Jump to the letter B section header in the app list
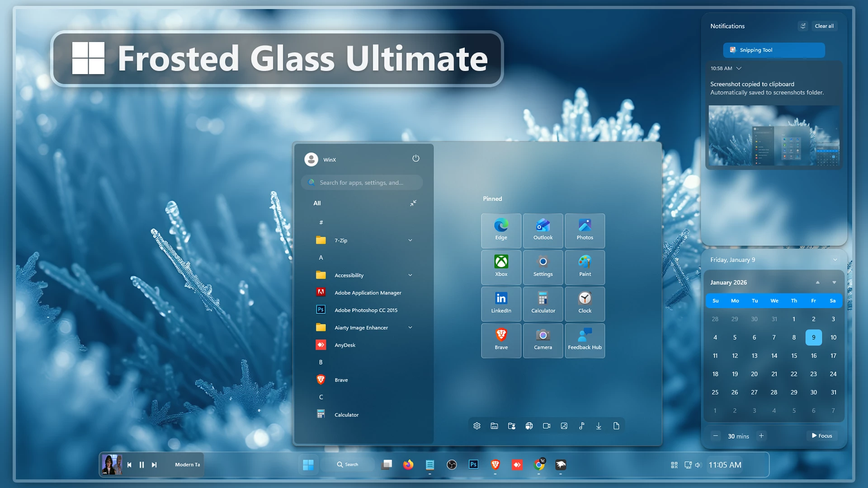Viewport: 868px width, 488px height. coord(321,362)
